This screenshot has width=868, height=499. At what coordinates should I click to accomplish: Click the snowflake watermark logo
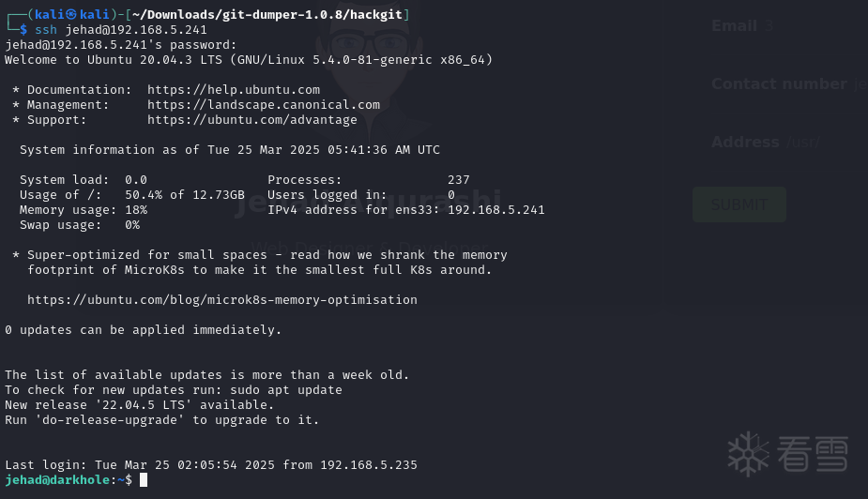750,453
